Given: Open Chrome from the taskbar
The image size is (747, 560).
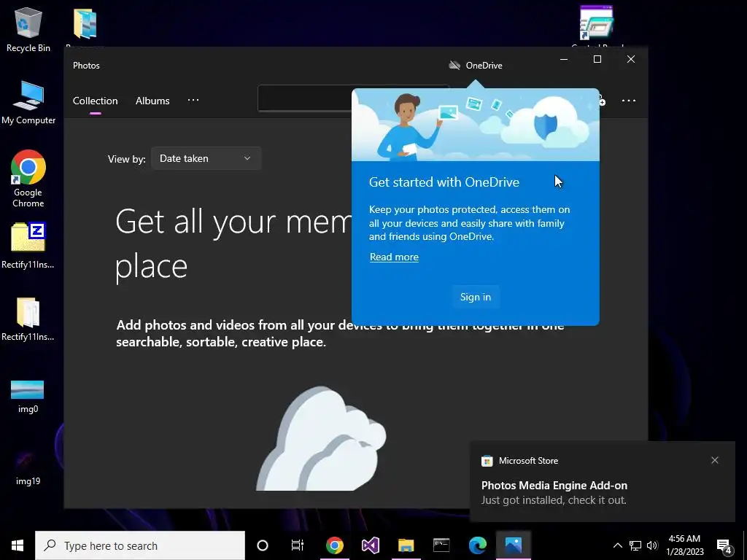Looking at the screenshot, I should pos(334,545).
